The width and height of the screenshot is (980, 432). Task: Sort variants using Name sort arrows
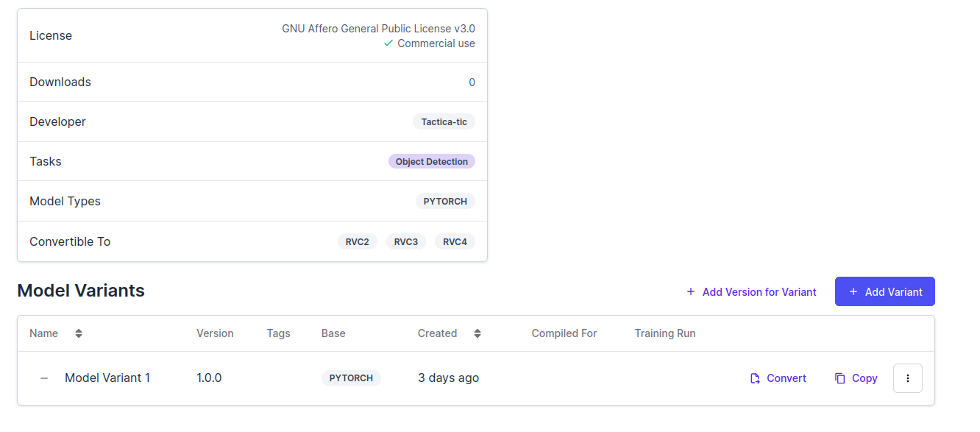pyautogui.click(x=79, y=333)
